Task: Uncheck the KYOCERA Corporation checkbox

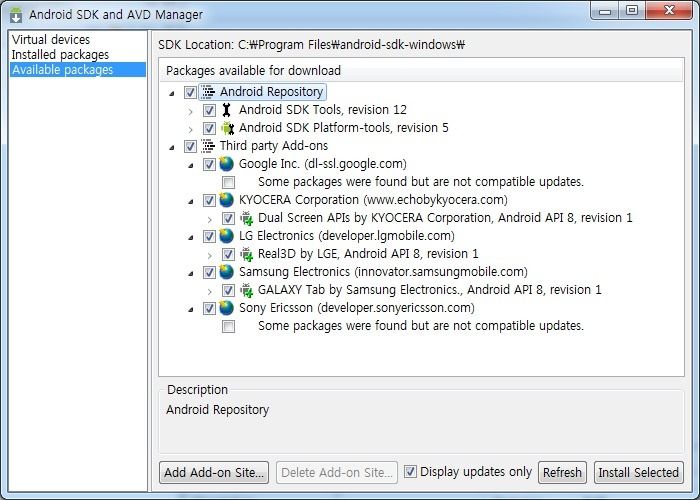Action: tap(209, 200)
